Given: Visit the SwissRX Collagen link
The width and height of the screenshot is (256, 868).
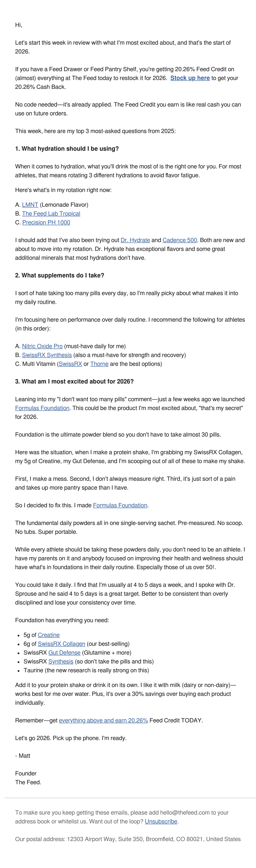Looking at the screenshot, I should [61, 644].
